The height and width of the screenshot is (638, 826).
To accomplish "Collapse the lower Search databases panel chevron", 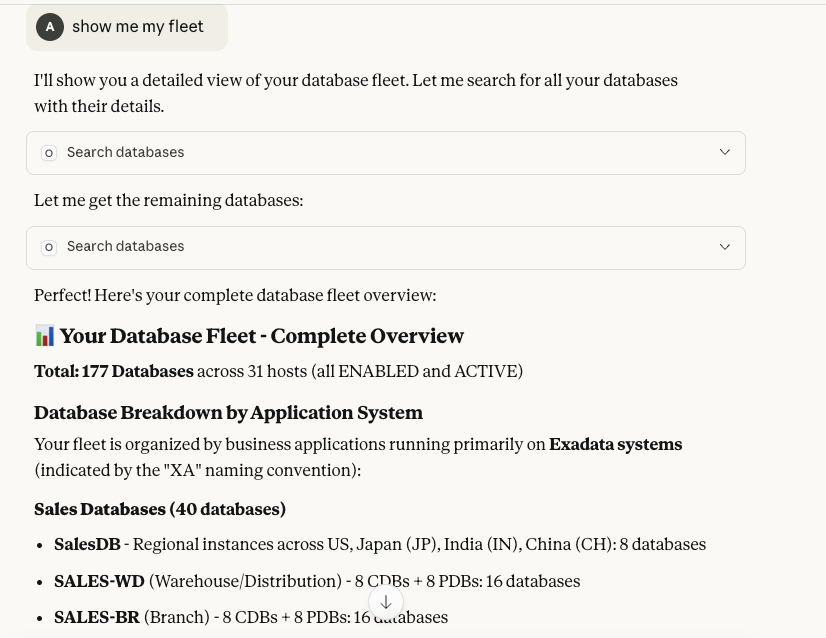I will (x=725, y=247).
